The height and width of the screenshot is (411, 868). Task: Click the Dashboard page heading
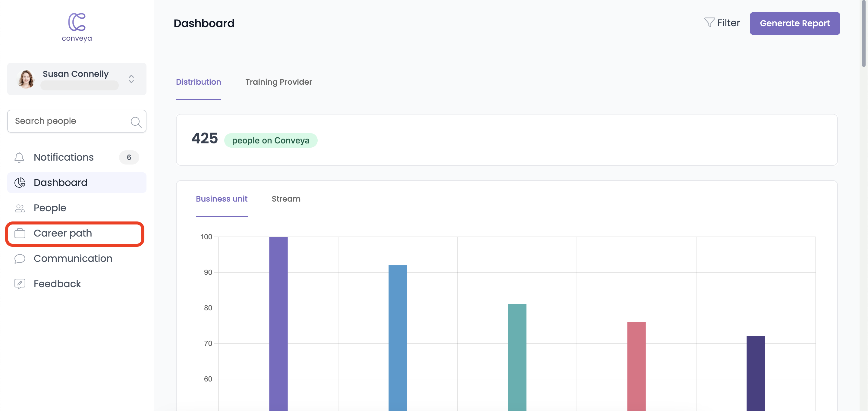204,23
